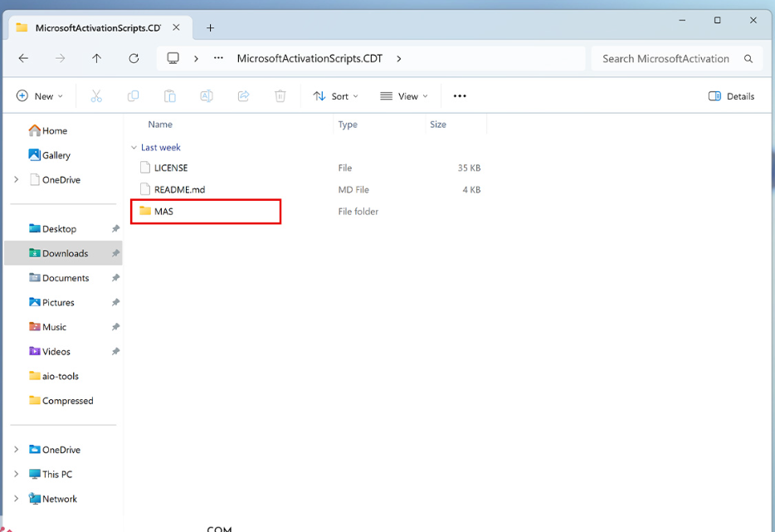Click the Copy icon in toolbar
The width and height of the screenshot is (775, 532).
[x=133, y=96]
